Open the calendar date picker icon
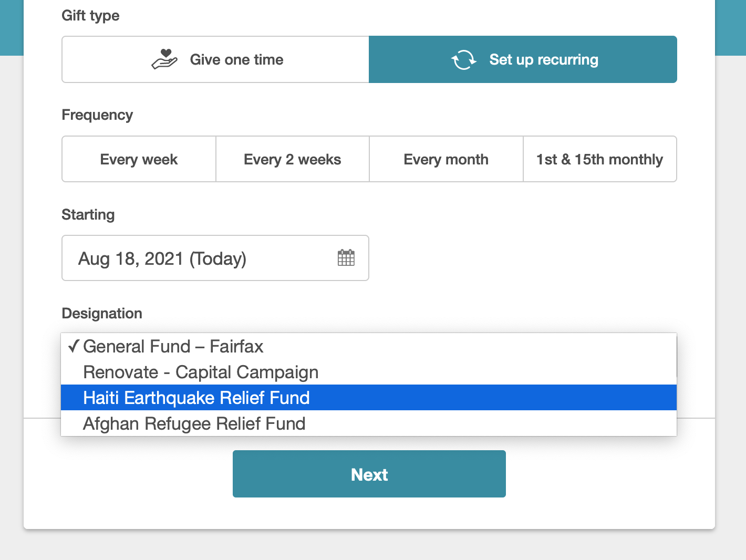Screen dimensions: 746x560 tap(346, 258)
